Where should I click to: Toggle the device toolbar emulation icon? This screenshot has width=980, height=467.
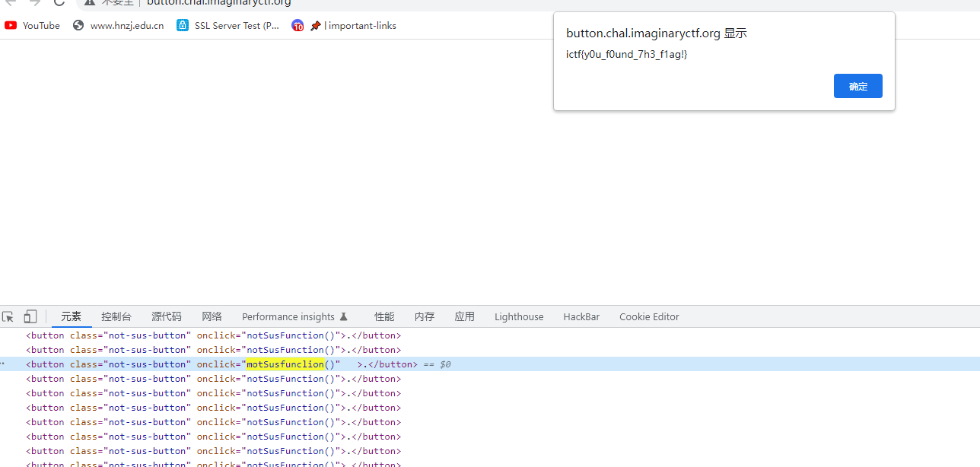[30, 316]
